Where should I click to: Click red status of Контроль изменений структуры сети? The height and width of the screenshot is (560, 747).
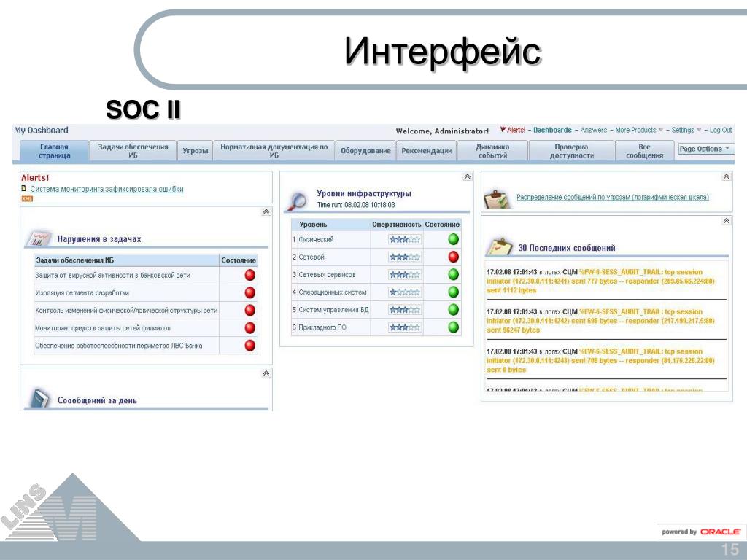[x=249, y=310]
